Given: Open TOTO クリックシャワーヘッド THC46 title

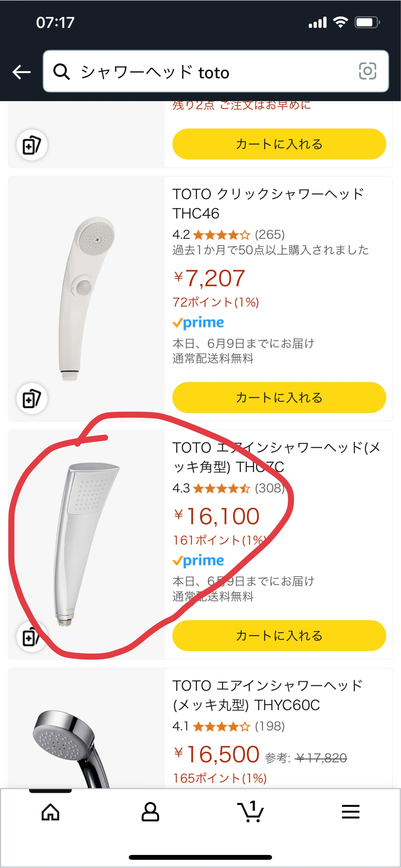Looking at the screenshot, I should click(x=268, y=204).
